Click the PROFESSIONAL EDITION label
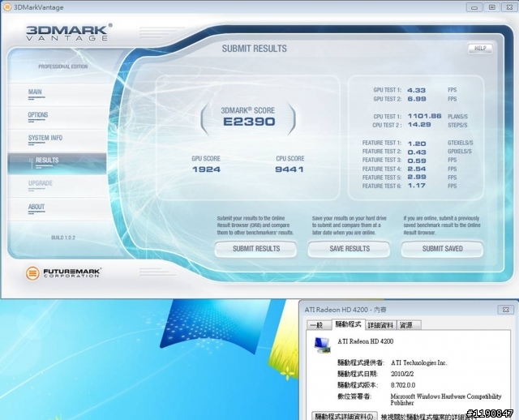The image size is (519, 420). (63, 66)
